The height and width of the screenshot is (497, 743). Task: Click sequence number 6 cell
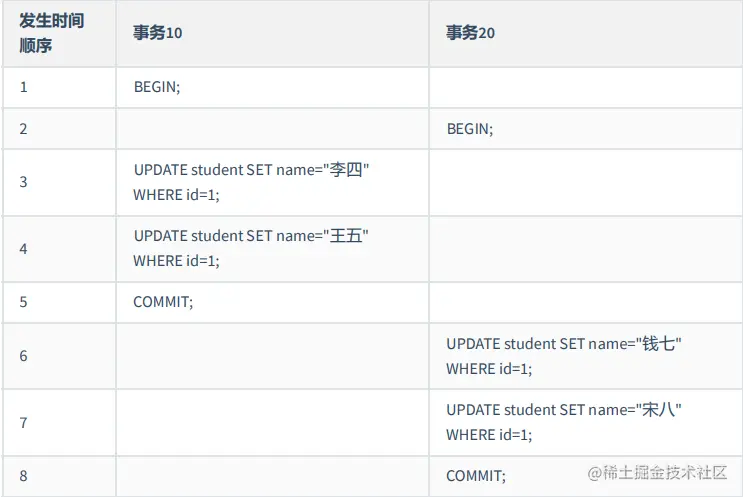[x=24, y=356]
